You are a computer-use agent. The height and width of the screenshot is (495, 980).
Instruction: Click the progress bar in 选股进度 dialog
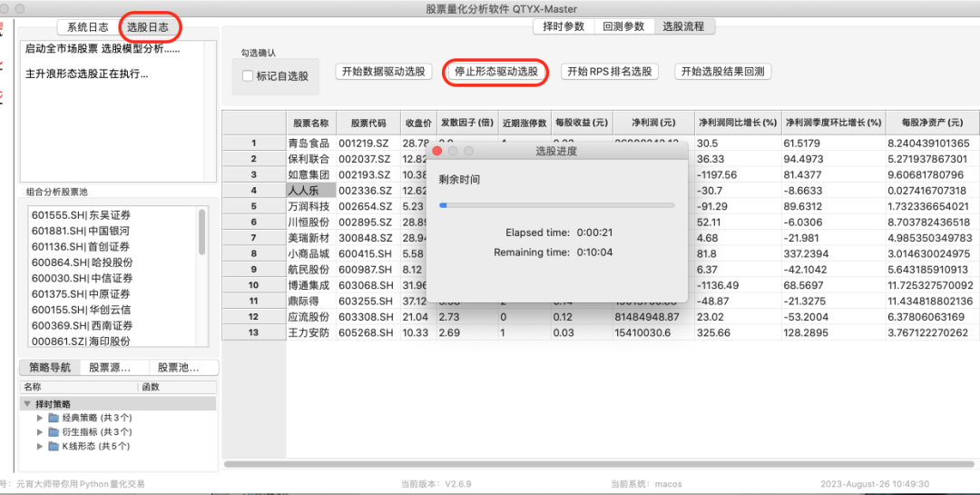coord(556,204)
